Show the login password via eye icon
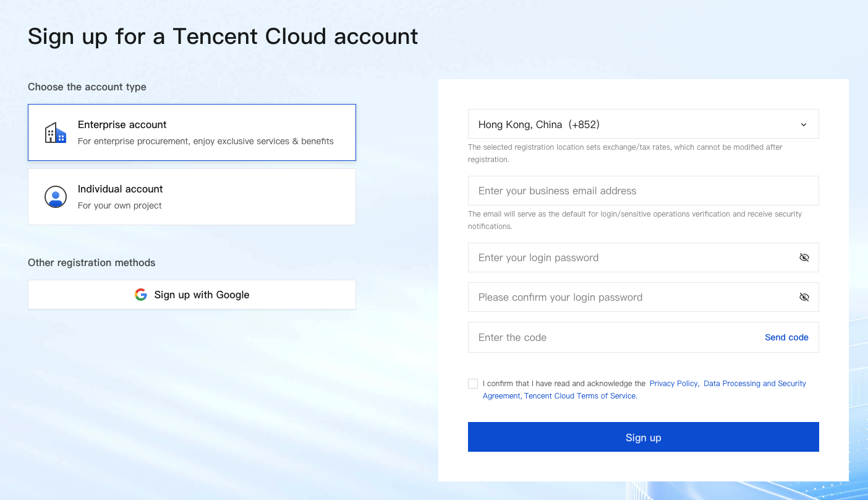Screen dimensions: 868x500 pos(804,257)
